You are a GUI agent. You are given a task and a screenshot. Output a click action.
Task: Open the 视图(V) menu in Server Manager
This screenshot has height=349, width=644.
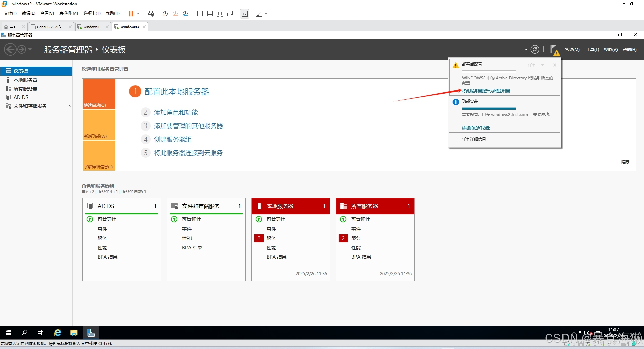[x=611, y=50]
